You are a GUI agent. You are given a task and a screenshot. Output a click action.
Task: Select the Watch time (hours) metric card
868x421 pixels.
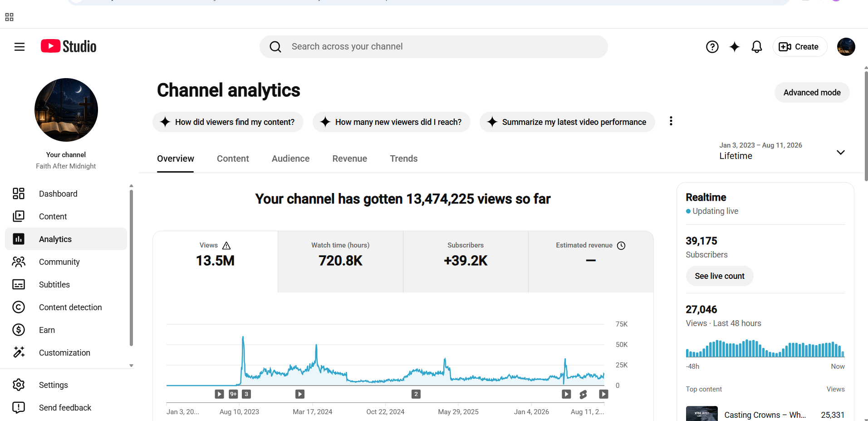340,262
